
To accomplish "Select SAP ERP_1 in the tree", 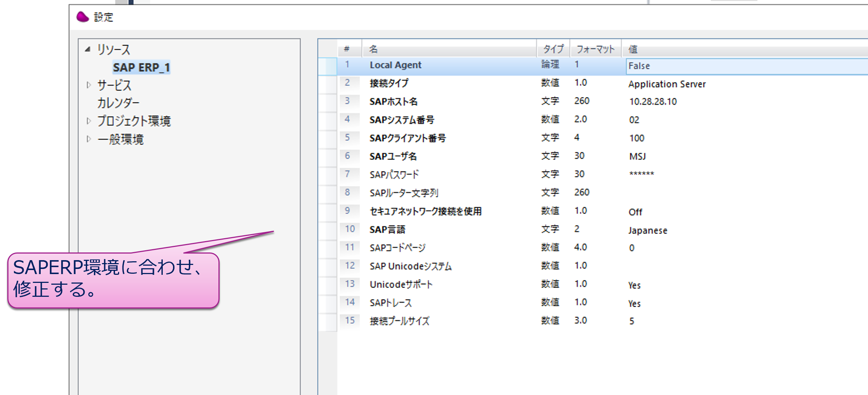I will (141, 67).
